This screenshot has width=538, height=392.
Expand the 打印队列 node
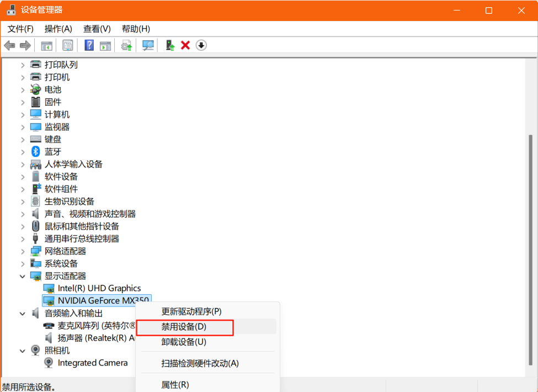pos(23,65)
